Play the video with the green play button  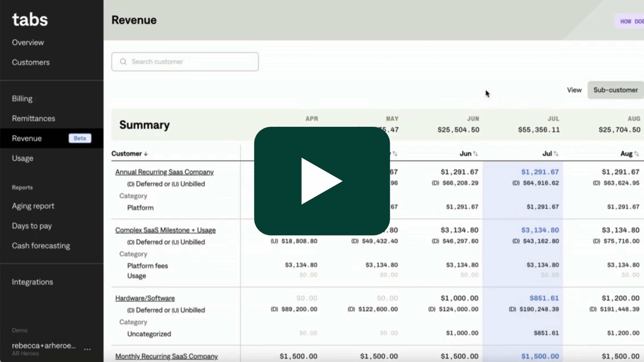tap(322, 181)
